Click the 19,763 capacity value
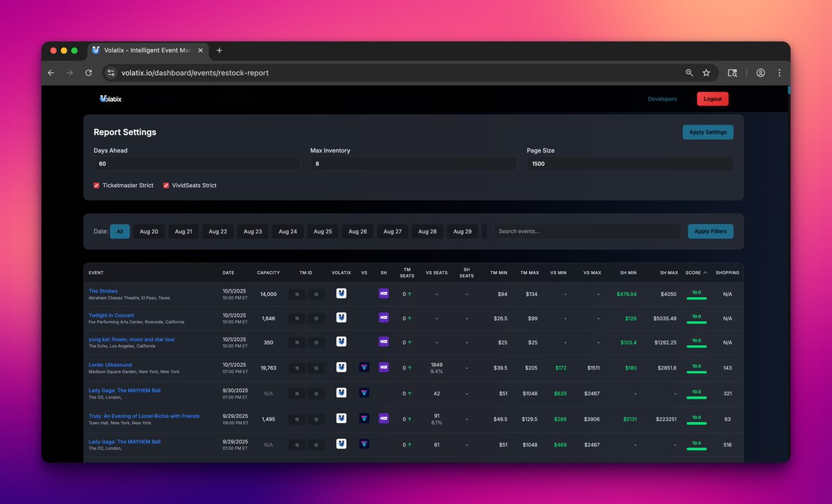This screenshot has width=832, height=504. point(268,368)
